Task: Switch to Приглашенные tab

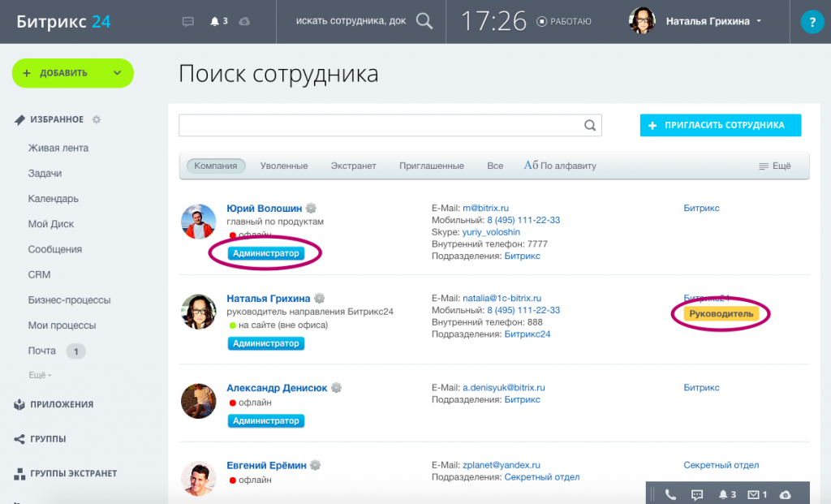Action: tap(432, 166)
